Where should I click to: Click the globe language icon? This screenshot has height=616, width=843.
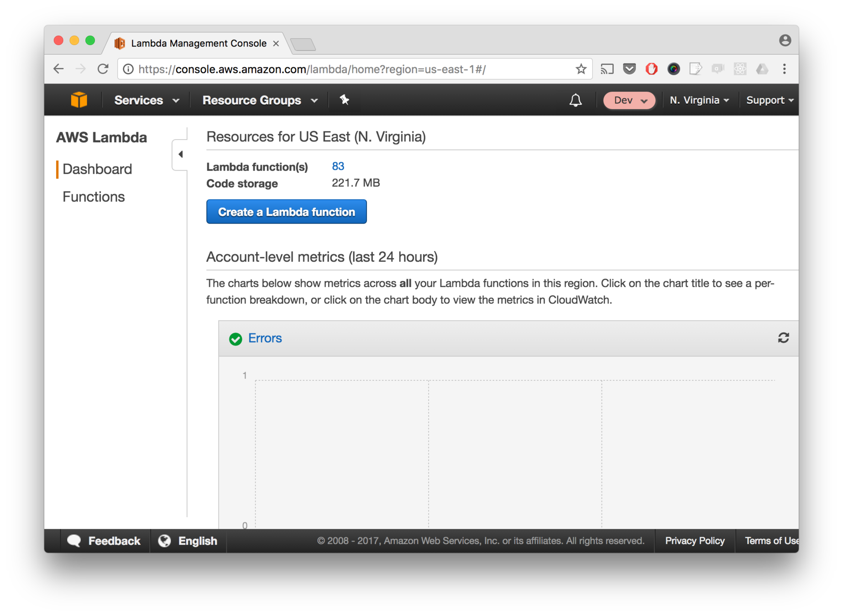point(164,541)
